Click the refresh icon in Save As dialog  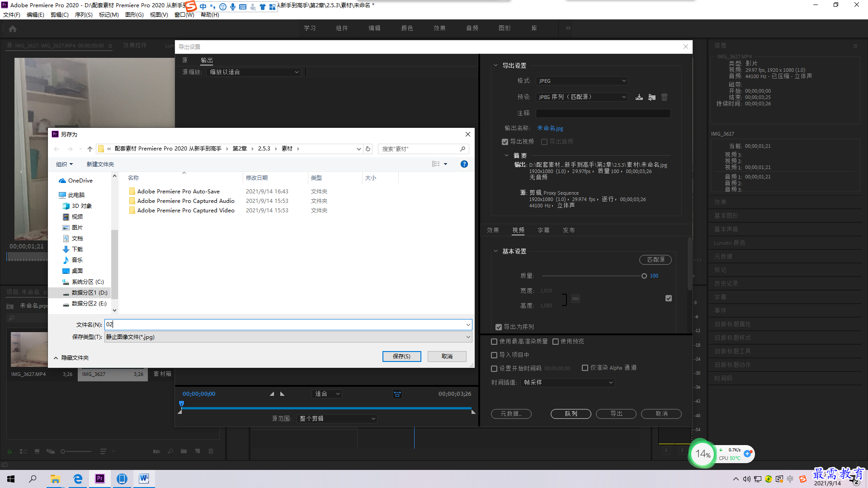[368, 149]
